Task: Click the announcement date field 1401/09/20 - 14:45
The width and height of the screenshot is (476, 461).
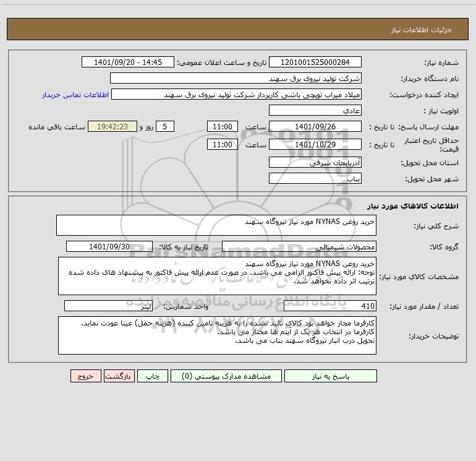Action: tap(128, 62)
